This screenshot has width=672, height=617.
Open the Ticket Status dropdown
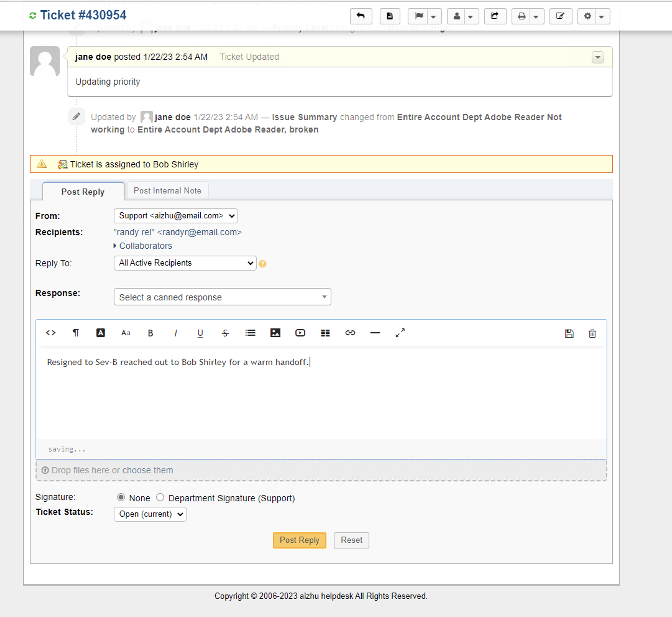click(x=150, y=514)
